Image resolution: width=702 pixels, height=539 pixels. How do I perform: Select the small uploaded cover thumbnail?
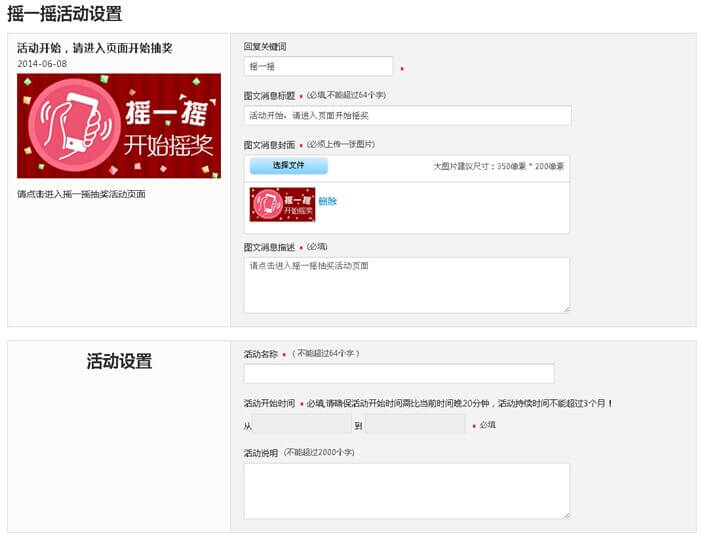(283, 205)
